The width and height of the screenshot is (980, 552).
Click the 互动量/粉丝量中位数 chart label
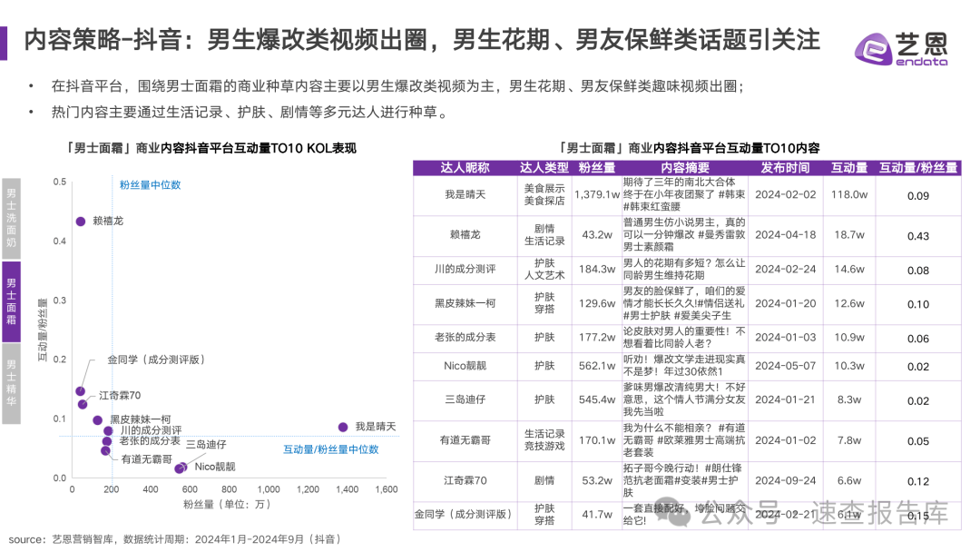(x=330, y=449)
